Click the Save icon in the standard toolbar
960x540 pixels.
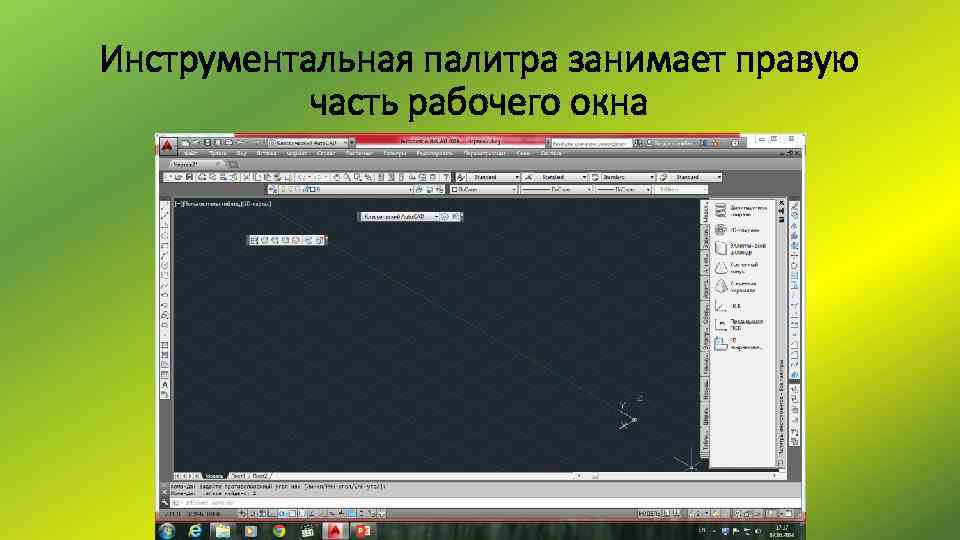coord(189,177)
